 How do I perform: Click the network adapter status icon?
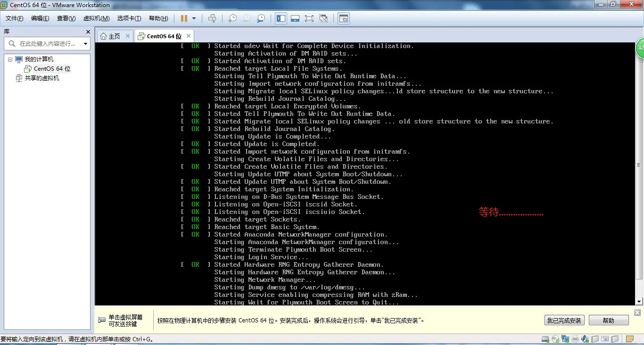point(565,339)
